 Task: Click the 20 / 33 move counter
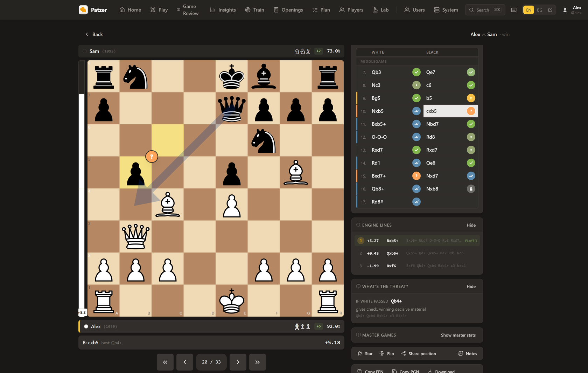point(211,362)
